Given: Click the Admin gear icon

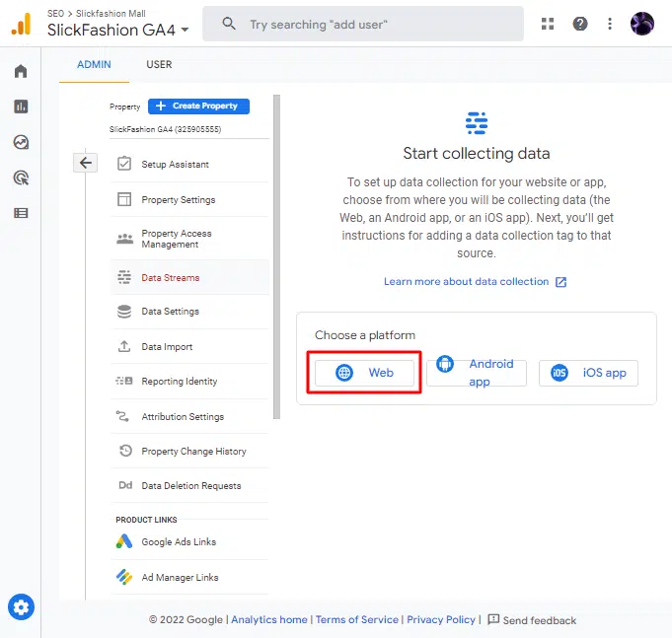Looking at the screenshot, I should 21,606.
